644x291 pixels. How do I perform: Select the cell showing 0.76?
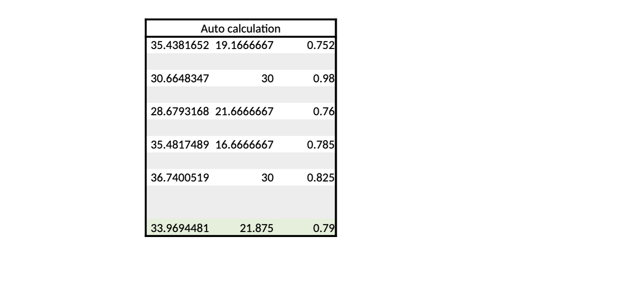[306, 111]
